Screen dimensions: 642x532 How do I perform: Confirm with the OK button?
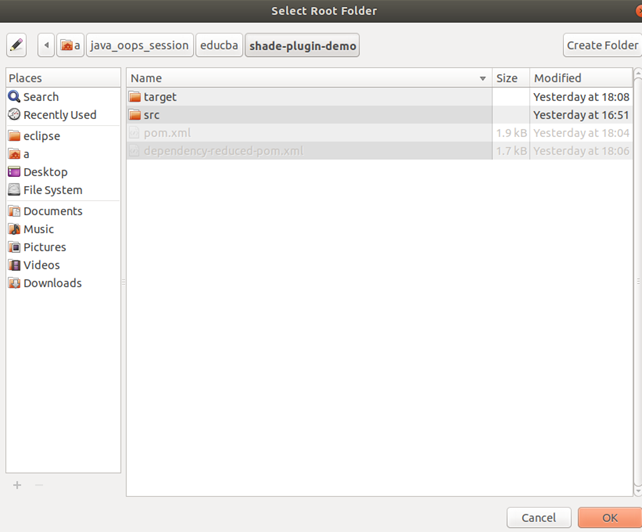610,518
